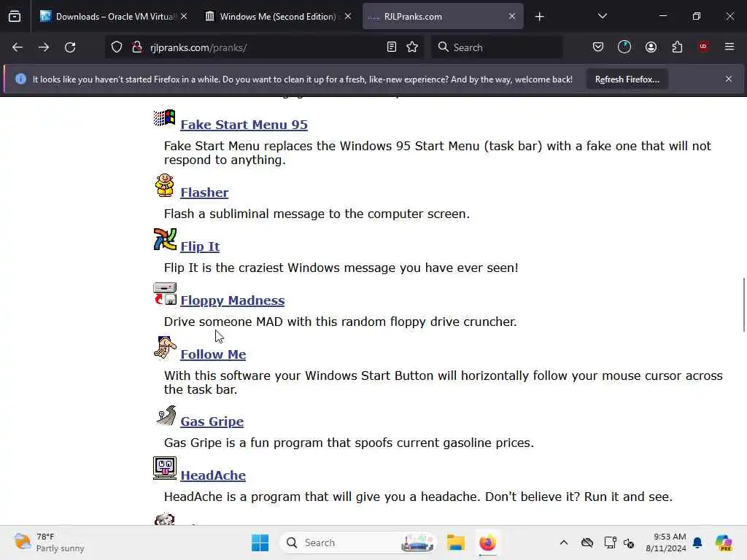
Task: Click the network display tray icon
Action: coord(610,542)
